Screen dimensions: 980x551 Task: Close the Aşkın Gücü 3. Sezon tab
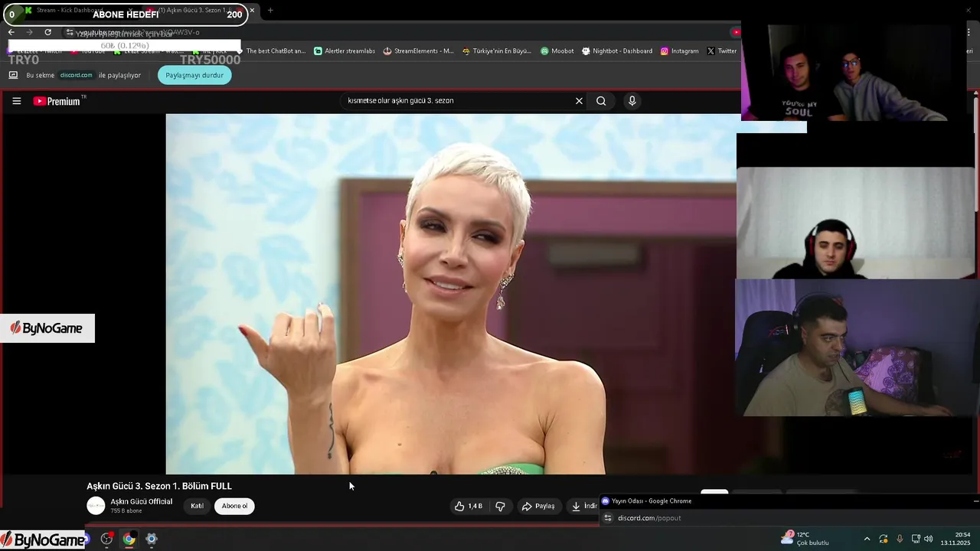(252, 11)
